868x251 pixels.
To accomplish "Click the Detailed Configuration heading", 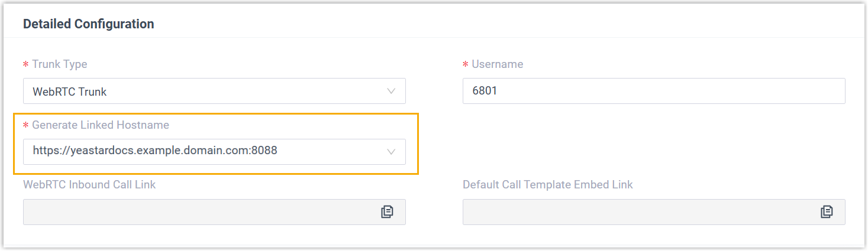I will [88, 24].
